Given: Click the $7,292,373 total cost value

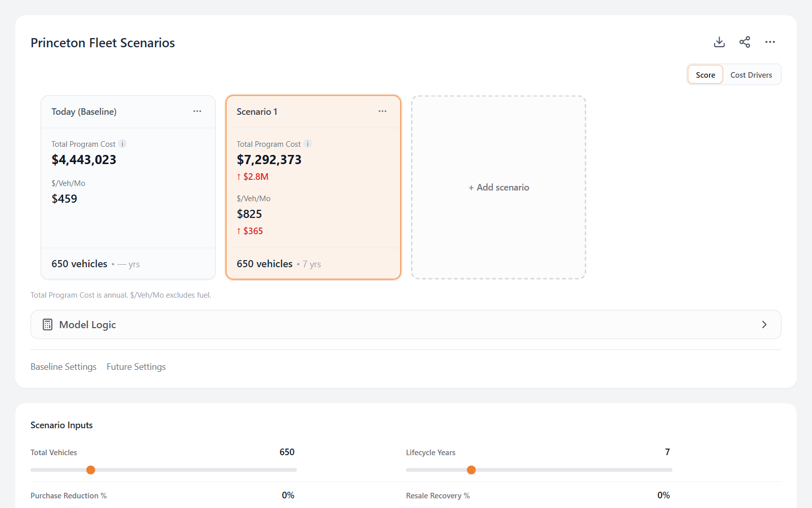Looking at the screenshot, I should coord(269,160).
